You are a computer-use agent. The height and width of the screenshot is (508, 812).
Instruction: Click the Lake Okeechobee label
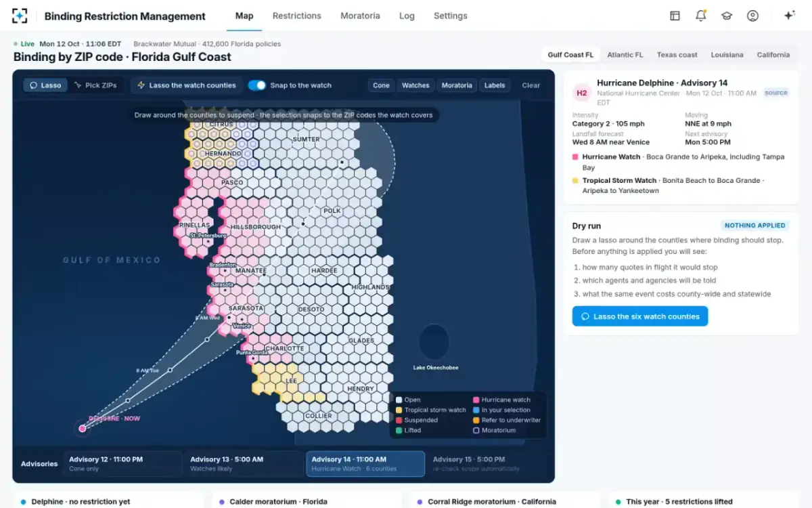coord(436,368)
